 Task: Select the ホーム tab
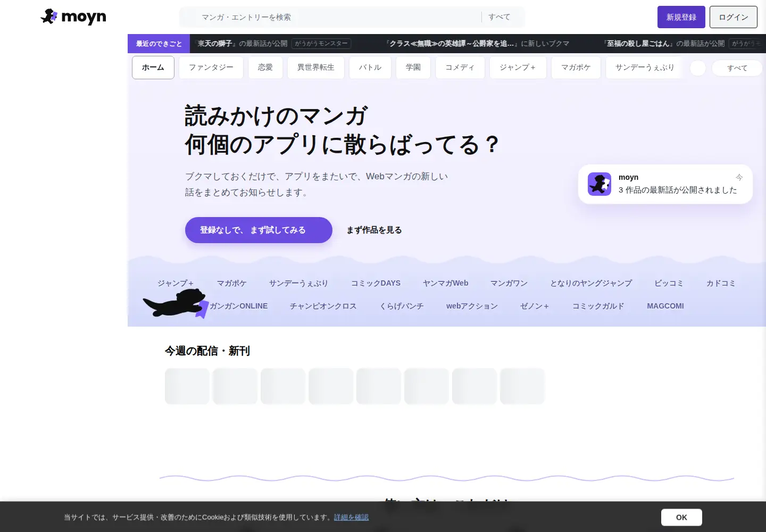153,68
